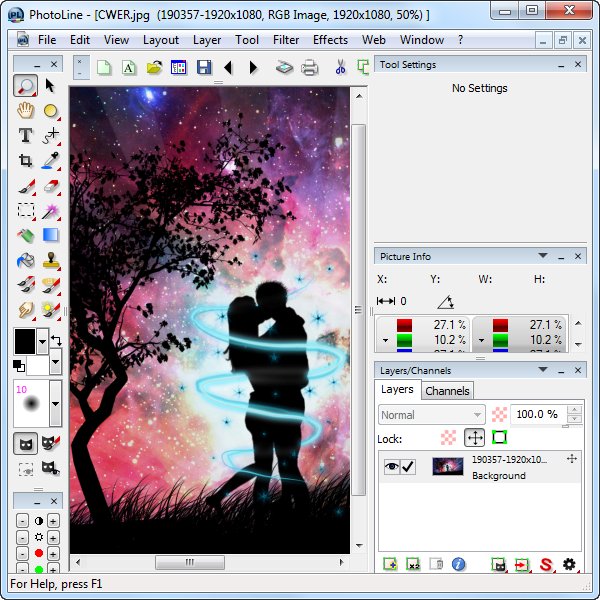Viewport: 600px width, 600px height.
Task: Switch to the Channels tab
Action: pyautogui.click(x=446, y=390)
